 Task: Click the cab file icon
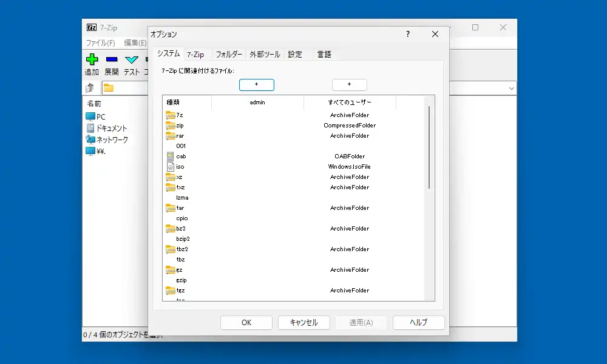click(171, 157)
